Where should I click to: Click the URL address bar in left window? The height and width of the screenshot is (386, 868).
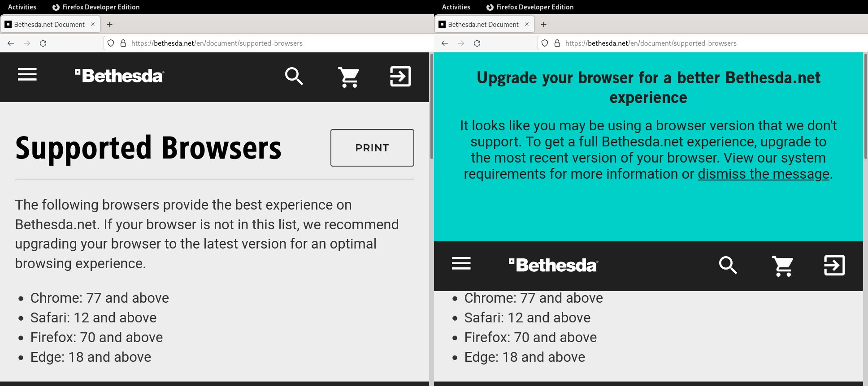click(269, 43)
